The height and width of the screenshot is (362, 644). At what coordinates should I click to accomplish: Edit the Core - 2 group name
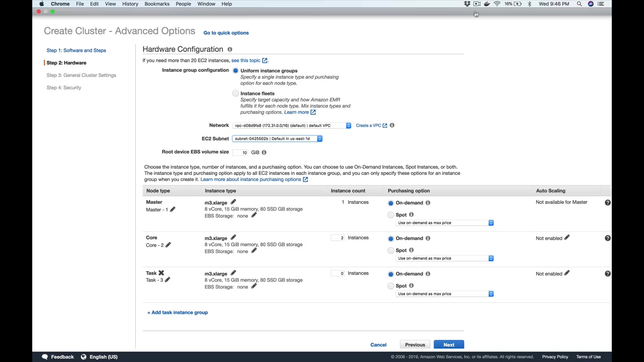(168, 245)
